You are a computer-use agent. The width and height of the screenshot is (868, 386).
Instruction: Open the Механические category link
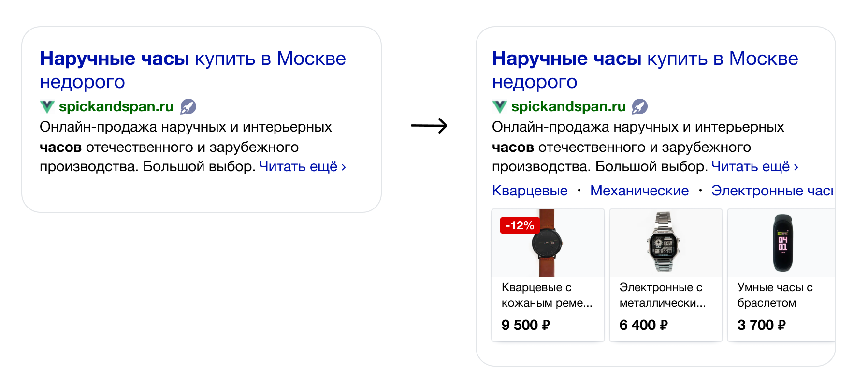tap(638, 191)
